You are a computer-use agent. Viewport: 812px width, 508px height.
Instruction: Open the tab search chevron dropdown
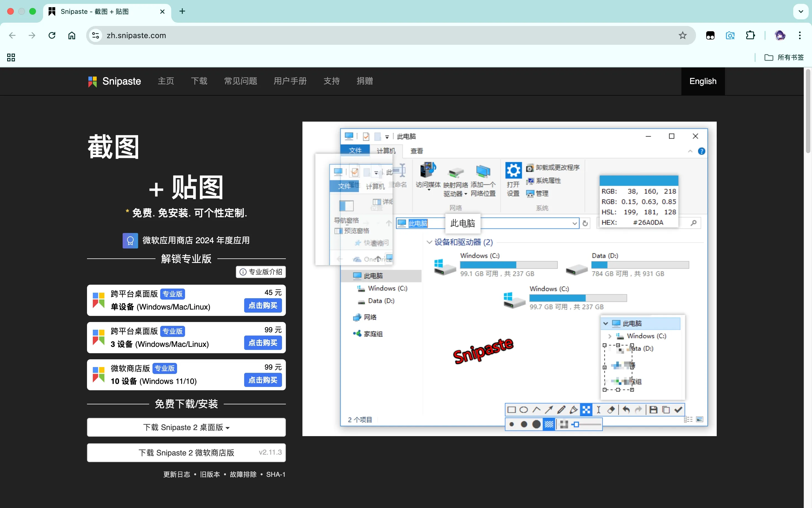(x=801, y=11)
